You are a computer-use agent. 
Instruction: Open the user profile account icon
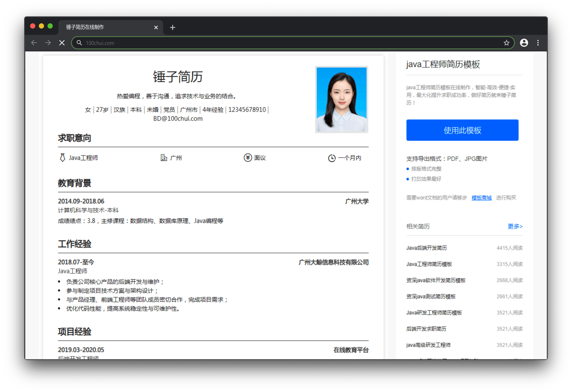click(524, 43)
